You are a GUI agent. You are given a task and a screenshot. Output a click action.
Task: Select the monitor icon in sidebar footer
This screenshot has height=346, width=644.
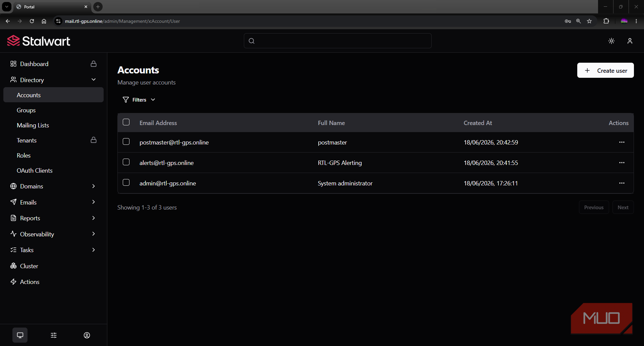(x=20, y=335)
